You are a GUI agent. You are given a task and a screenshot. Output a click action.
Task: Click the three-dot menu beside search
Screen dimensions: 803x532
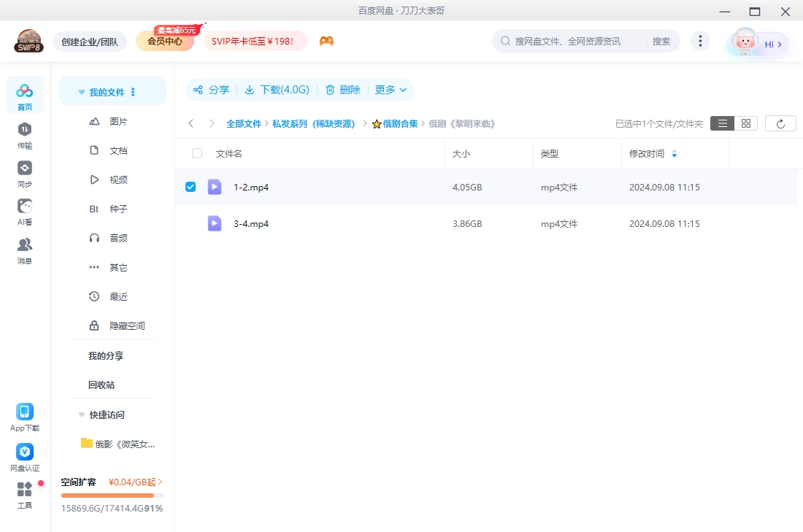point(700,42)
